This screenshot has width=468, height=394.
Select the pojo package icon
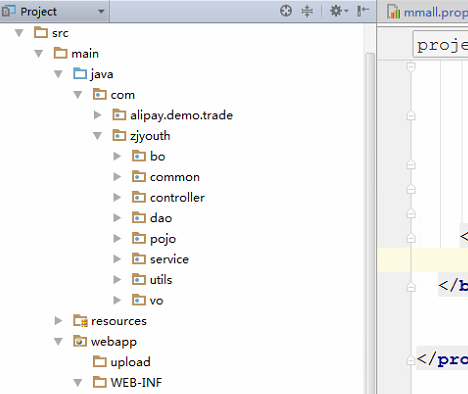coord(139,238)
